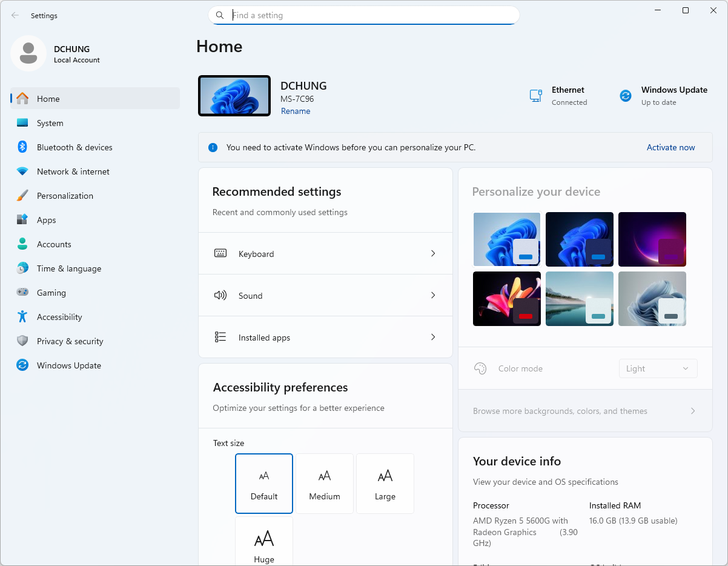Click the search magnifier icon
The width and height of the screenshot is (728, 566).
click(x=220, y=15)
